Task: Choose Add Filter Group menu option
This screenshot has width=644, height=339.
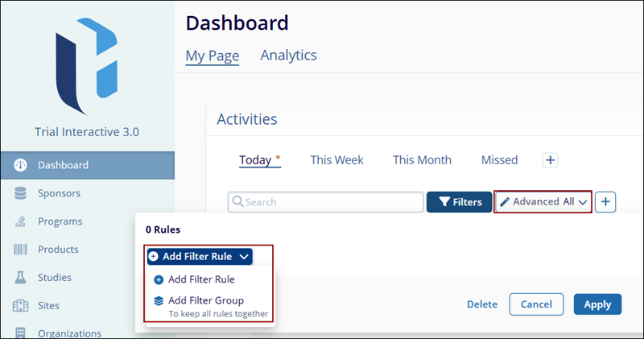Action: (205, 300)
